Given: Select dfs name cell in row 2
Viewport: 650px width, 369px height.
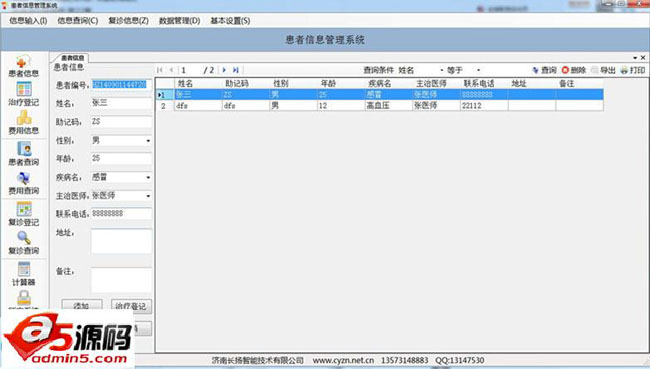Looking at the screenshot, I should click(198, 105).
